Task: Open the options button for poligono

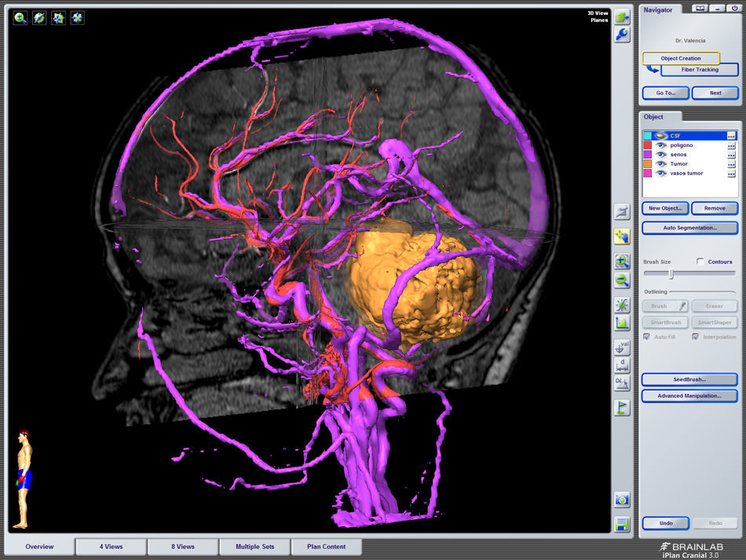Action: click(731, 145)
